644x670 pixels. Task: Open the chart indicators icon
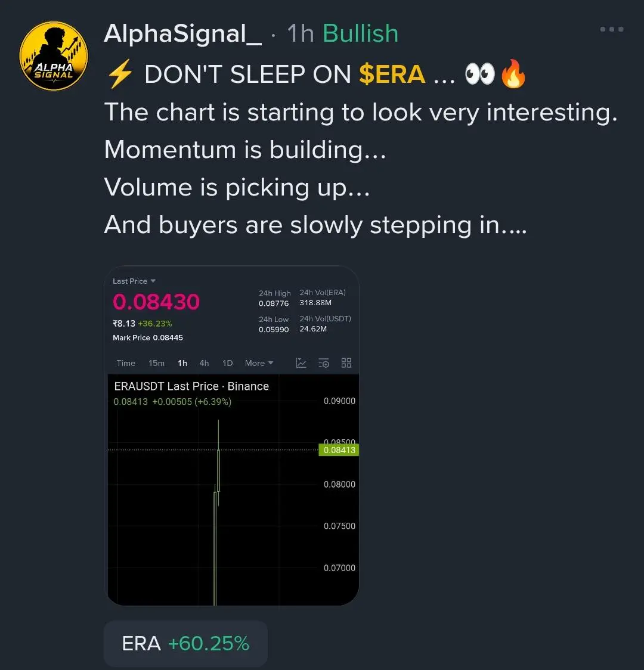click(x=301, y=363)
